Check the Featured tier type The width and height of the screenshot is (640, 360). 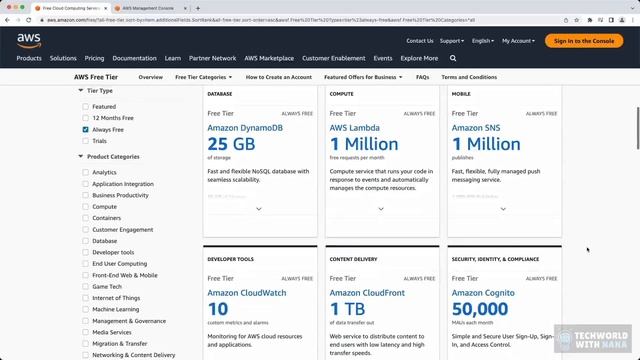[85, 107]
